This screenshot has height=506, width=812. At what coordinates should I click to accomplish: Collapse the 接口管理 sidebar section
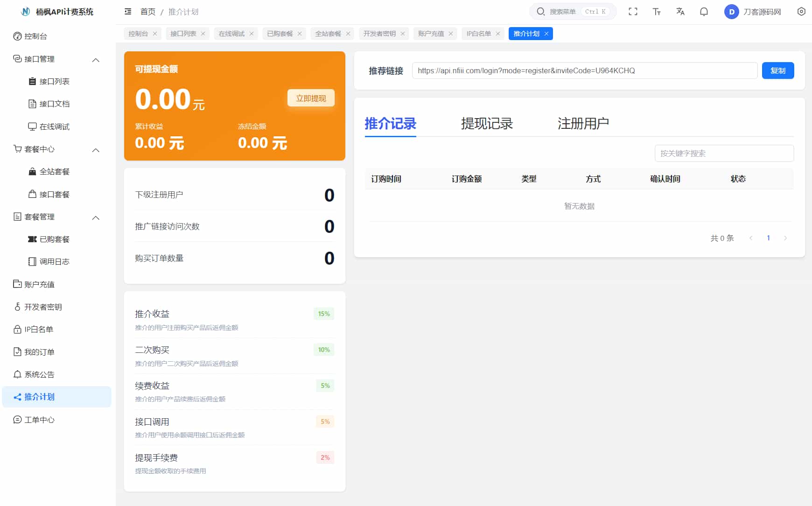pyautogui.click(x=96, y=59)
